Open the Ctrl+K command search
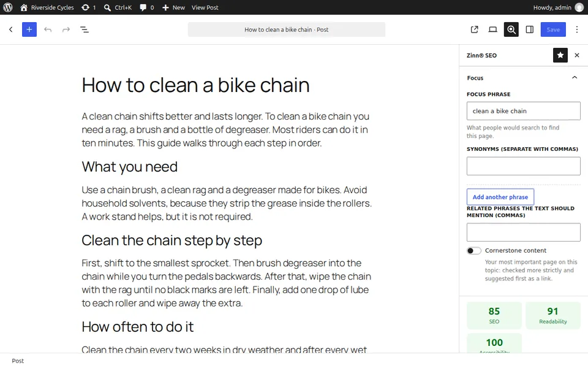588x368 pixels. tap(118, 7)
